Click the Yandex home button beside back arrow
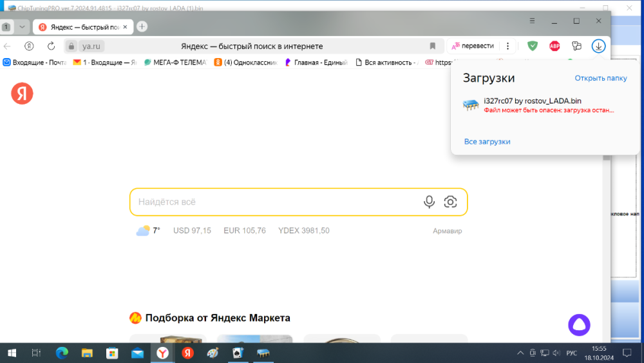Screen dimensions: 644x363 [29, 46]
